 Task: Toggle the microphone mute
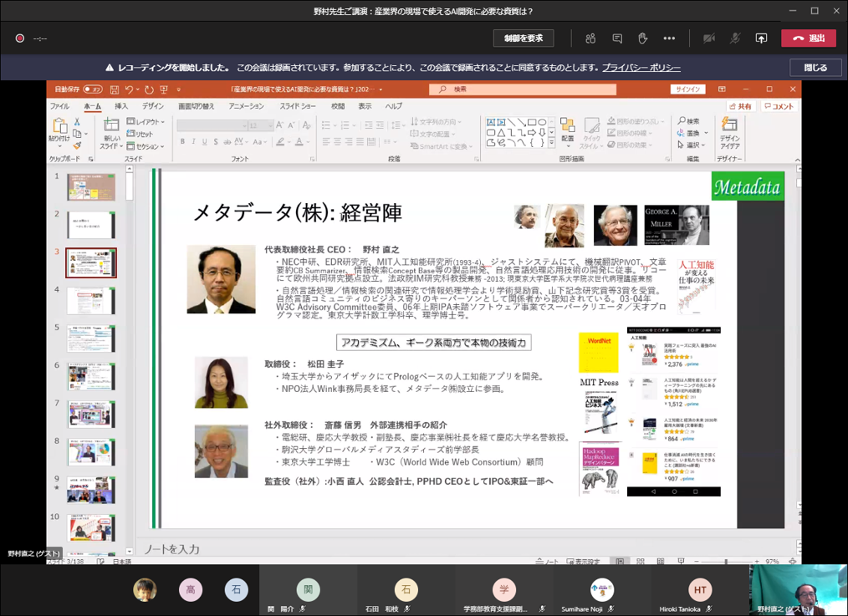(x=735, y=38)
